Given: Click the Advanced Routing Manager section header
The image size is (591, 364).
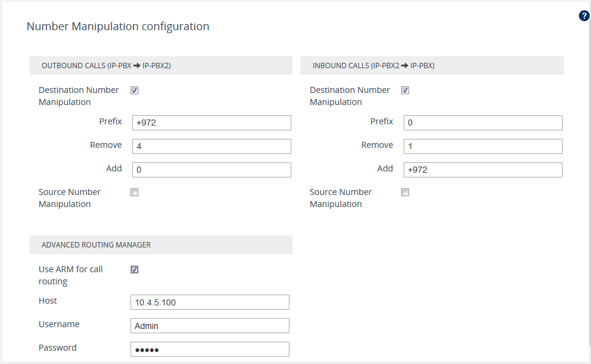Looking at the screenshot, I should [96, 245].
